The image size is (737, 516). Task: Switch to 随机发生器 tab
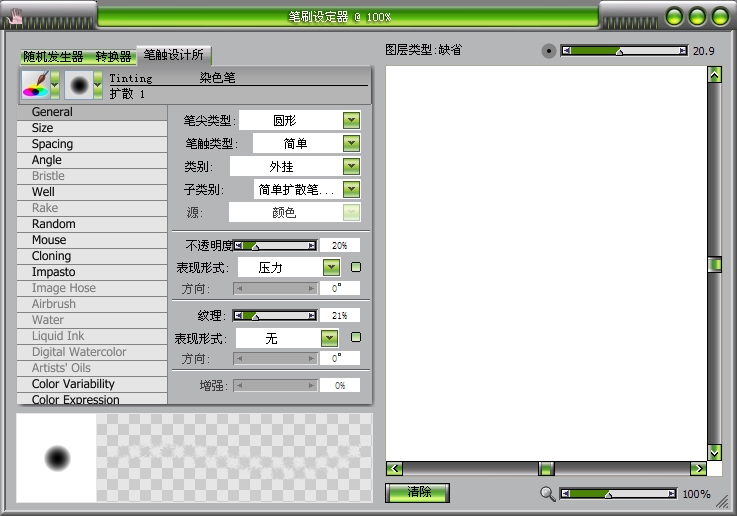pyautogui.click(x=53, y=57)
